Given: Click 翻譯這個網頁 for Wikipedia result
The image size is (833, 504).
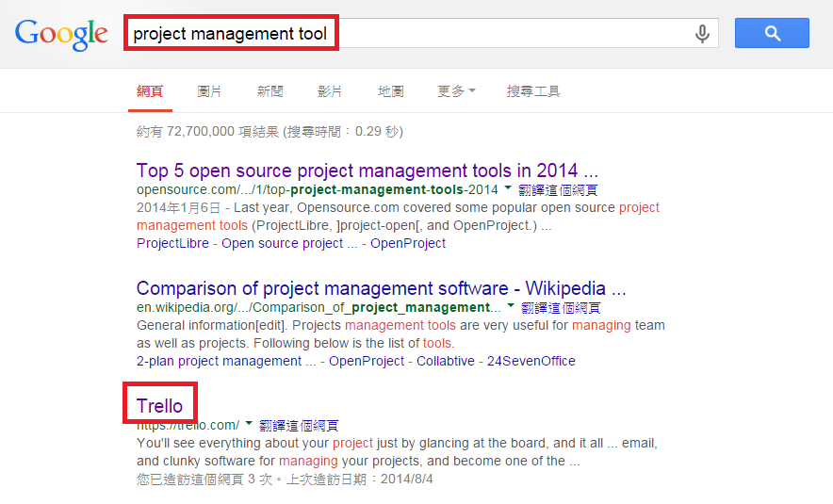Looking at the screenshot, I should tap(561, 307).
